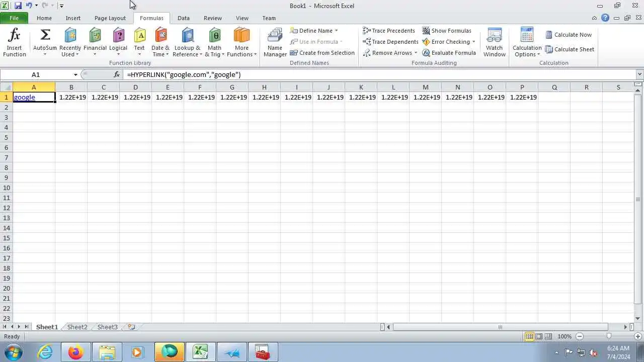Open the File tab
This screenshot has width=644, height=362.
14,18
